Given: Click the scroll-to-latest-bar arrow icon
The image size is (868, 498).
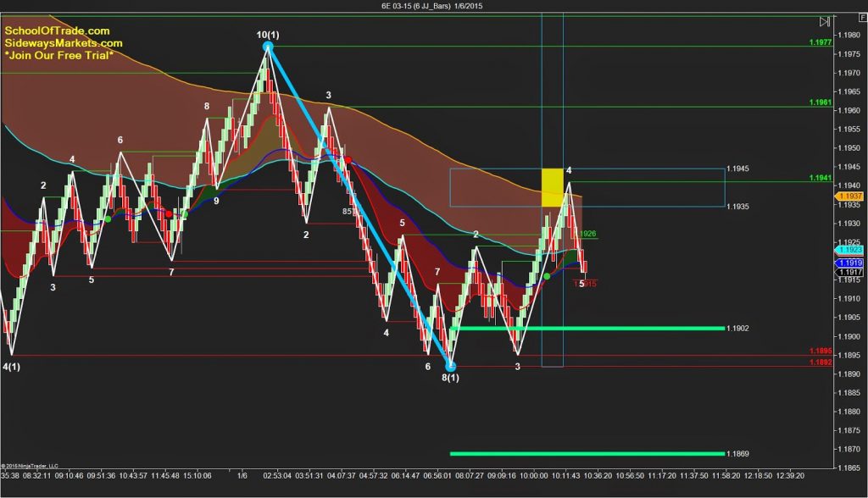Looking at the screenshot, I should tap(825, 21).
